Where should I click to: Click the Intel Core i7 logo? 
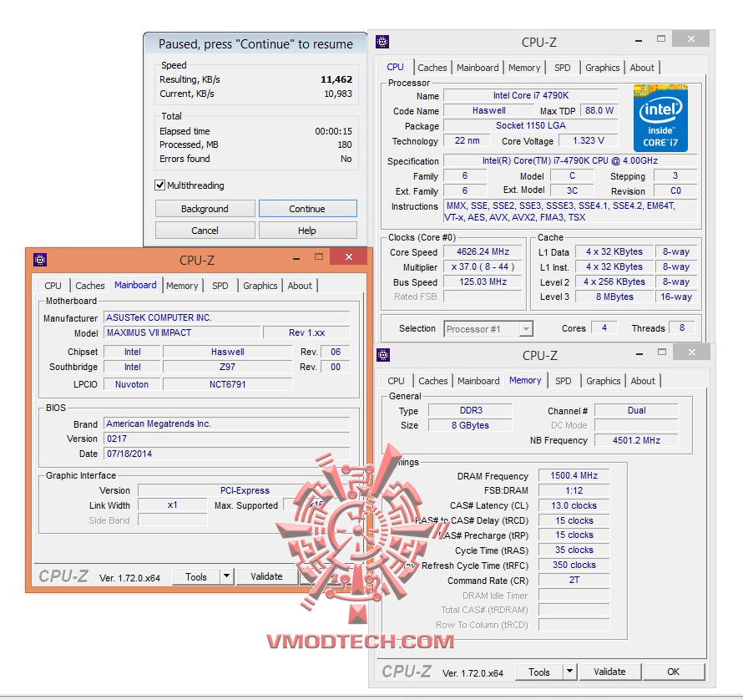point(660,118)
